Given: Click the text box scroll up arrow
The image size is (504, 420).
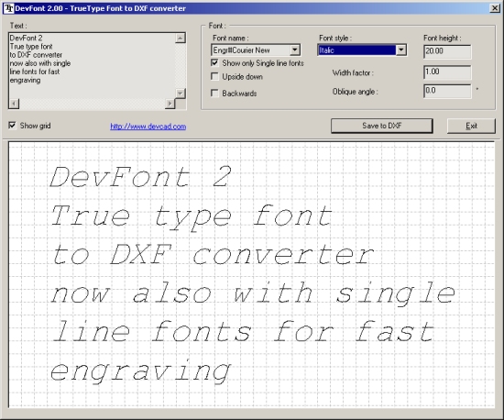Looking at the screenshot, I should 181,38.
